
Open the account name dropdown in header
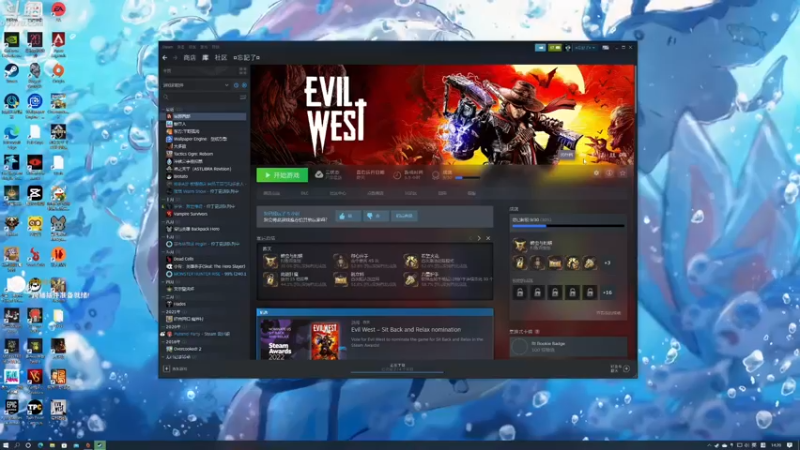585,47
